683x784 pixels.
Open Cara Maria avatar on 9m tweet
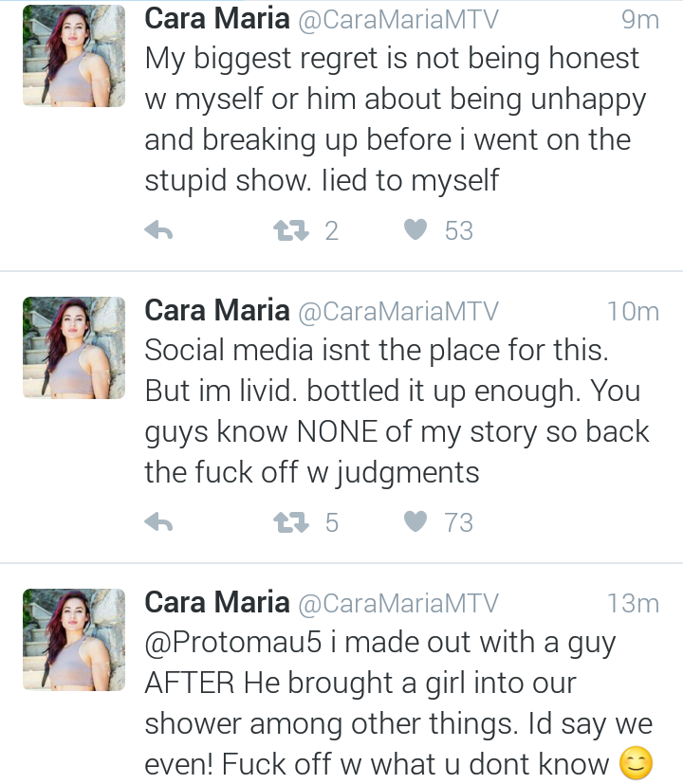74,56
